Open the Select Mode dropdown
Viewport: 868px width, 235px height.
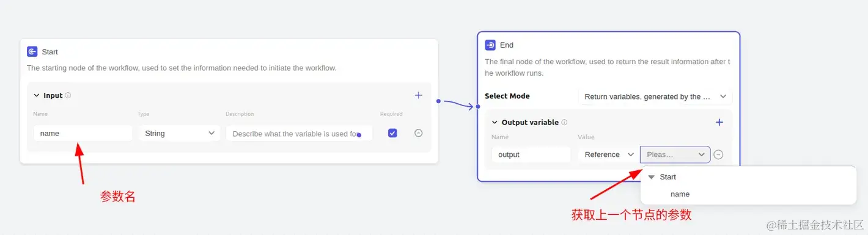point(655,96)
